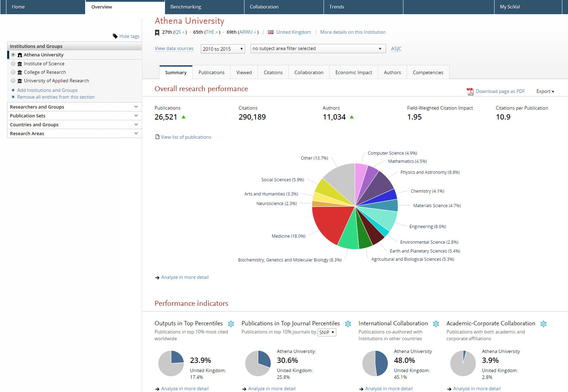
Task: Open the Viewed sub-tab
Action: (244, 72)
